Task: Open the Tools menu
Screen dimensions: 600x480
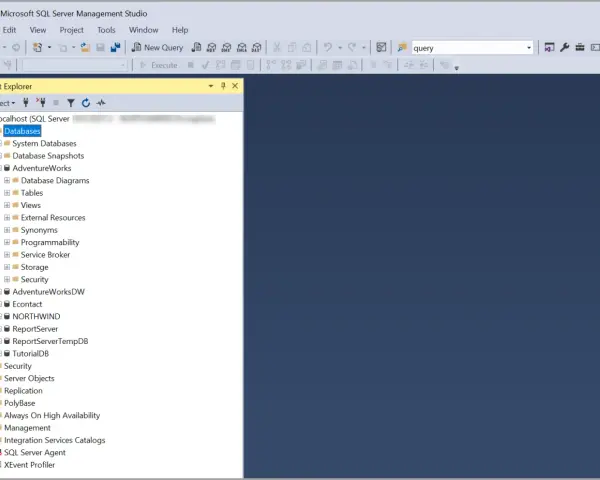Action: [x=106, y=30]
